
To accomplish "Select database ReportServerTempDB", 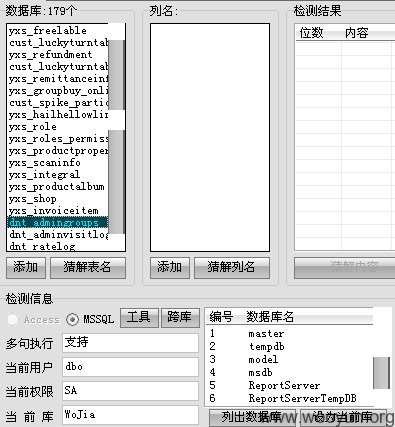I will [x=302, y=398].
